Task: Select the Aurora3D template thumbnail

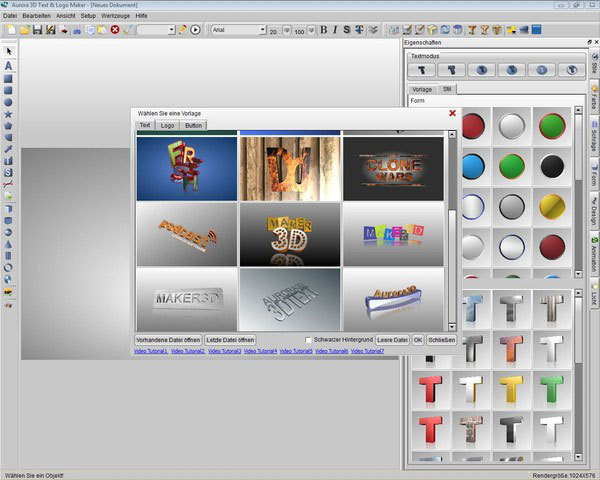Action: point(393,299)
